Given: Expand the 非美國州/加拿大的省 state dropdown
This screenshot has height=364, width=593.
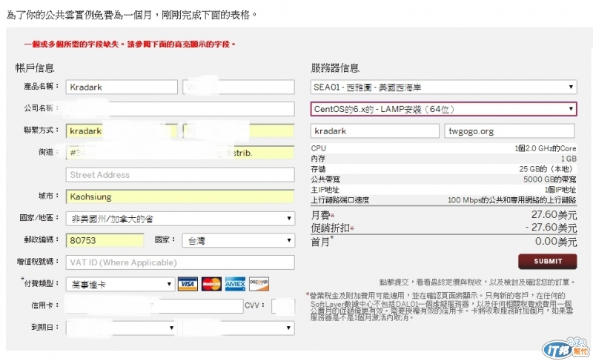Looking at the screenshot, I should [180, 219].
